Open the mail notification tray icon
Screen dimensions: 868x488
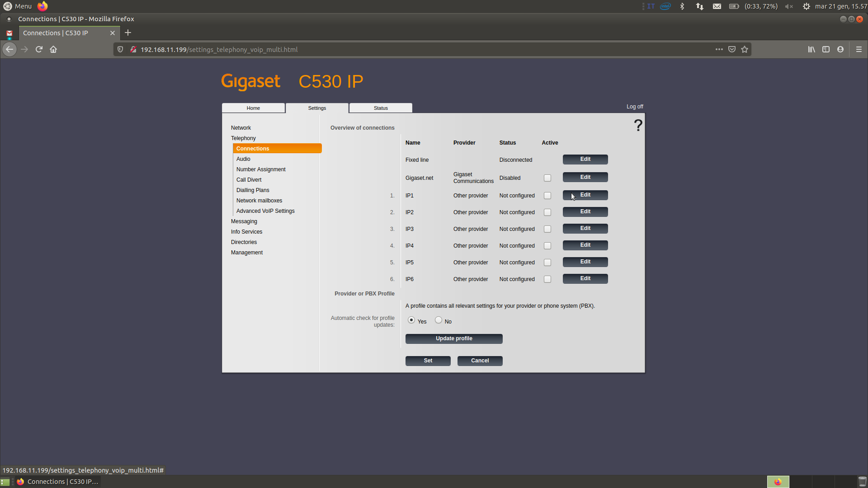coord(717,6)
